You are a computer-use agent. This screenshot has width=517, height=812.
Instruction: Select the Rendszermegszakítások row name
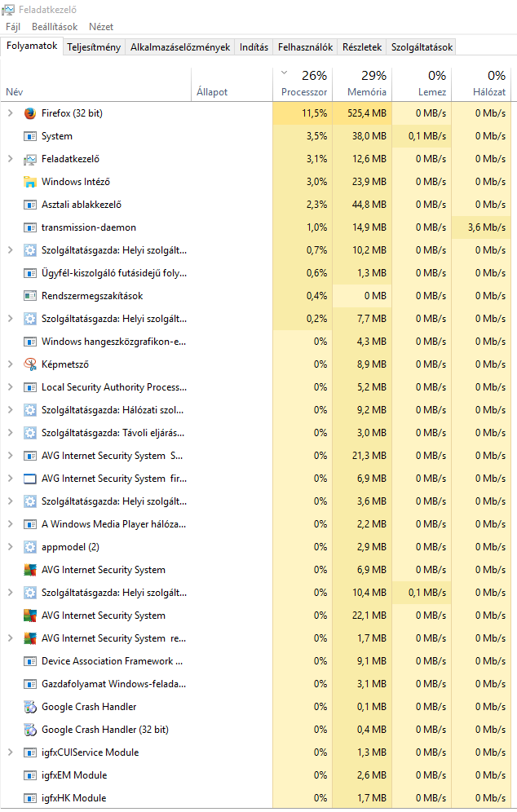[92, 296]
